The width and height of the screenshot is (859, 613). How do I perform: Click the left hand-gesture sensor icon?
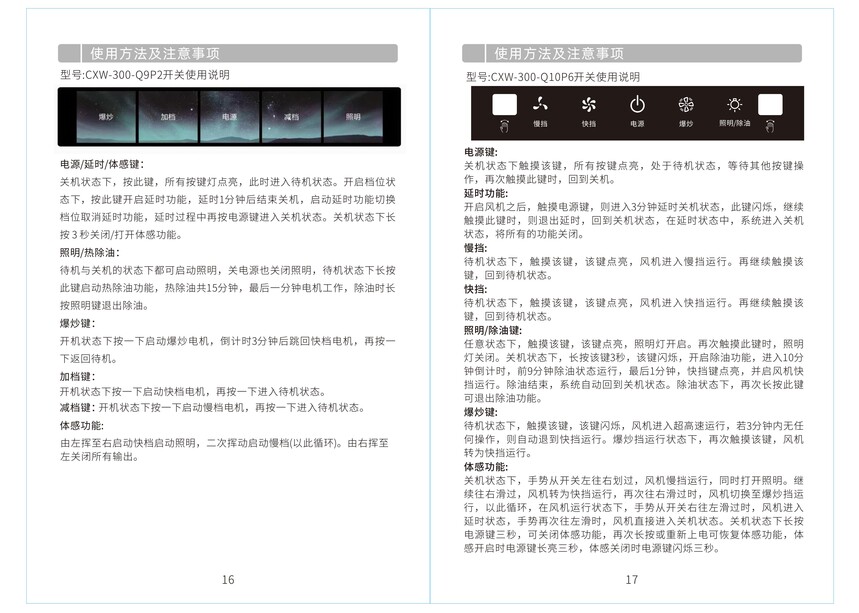click(x=505, y=125)
